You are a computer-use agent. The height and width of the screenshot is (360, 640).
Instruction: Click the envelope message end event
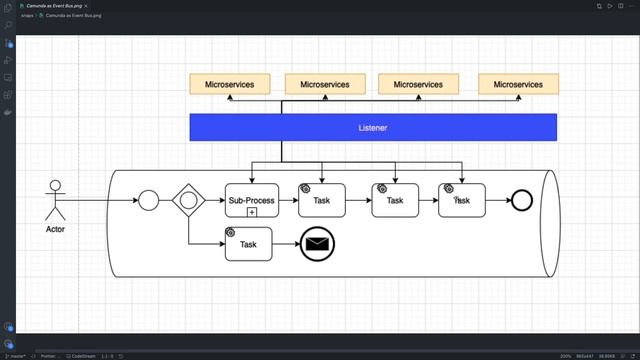pos(317,244)
